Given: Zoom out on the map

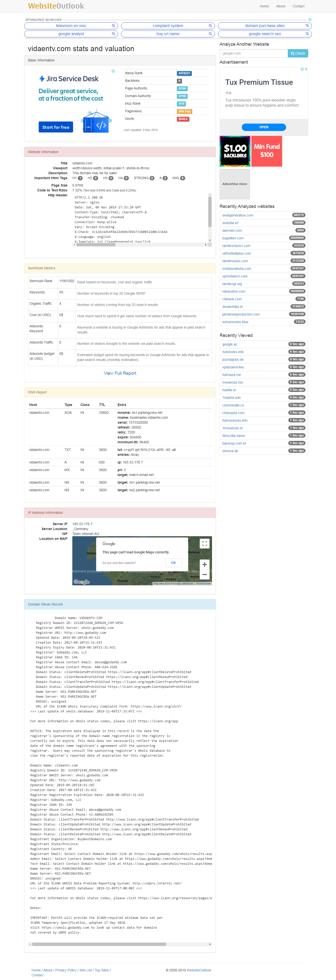Looking at the screenshot, I should [205, 575].
